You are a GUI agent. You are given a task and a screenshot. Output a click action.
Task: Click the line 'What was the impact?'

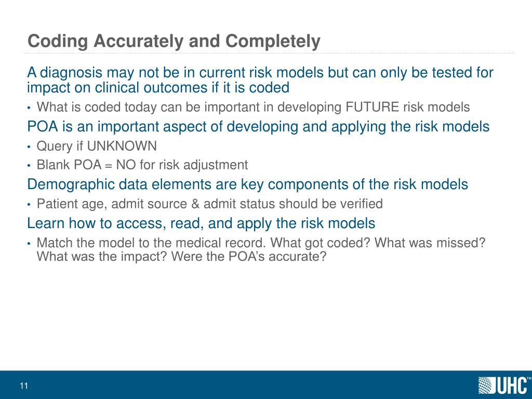(181, 257)
